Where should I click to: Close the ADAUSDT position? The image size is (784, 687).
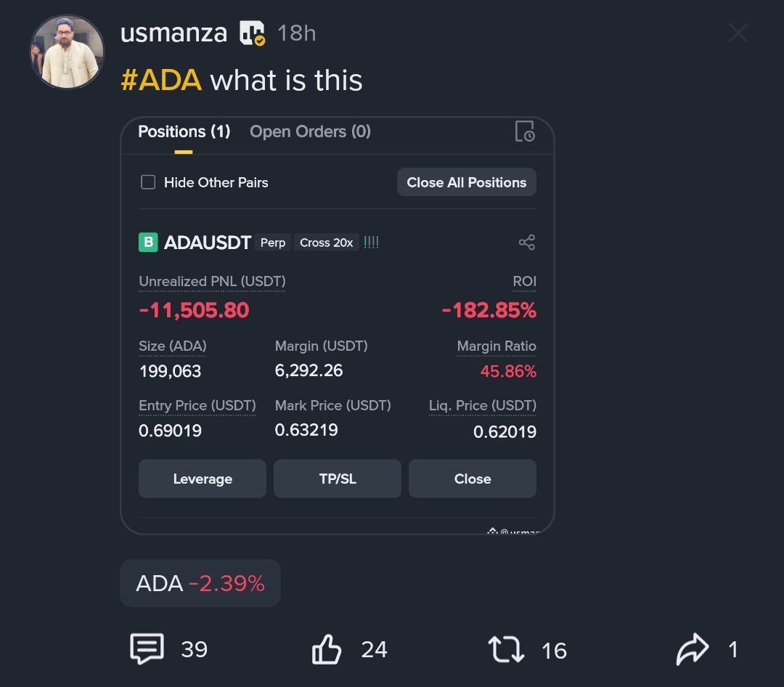(473, 479)
